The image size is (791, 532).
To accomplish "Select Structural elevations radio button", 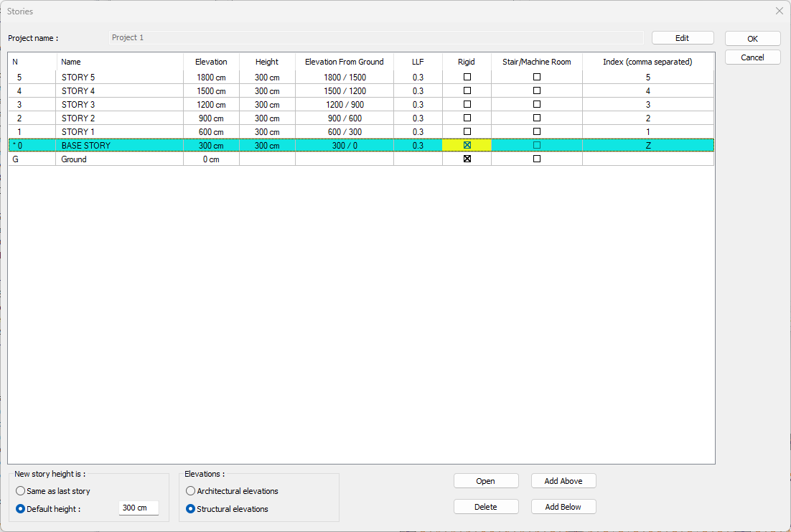I will click(190, 509).
